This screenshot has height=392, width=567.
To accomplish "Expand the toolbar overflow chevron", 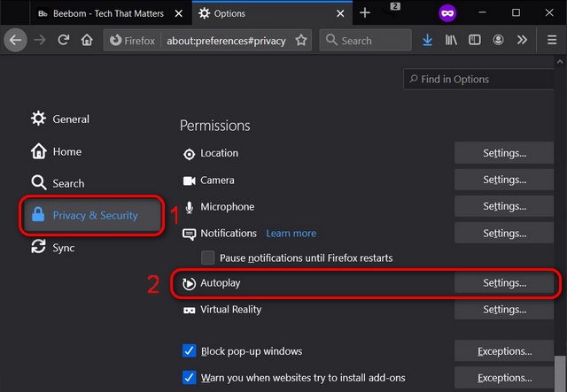I will coord(523,40).
